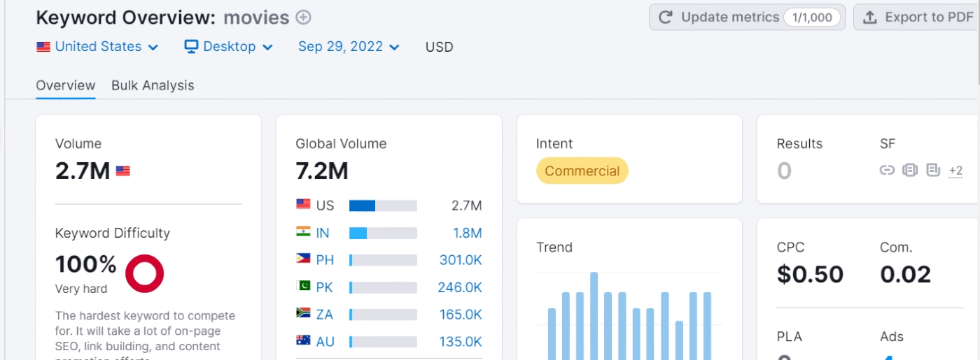Click the India flag in Global Volume
The image size is (980, 360).
click(x=303, y=232)
